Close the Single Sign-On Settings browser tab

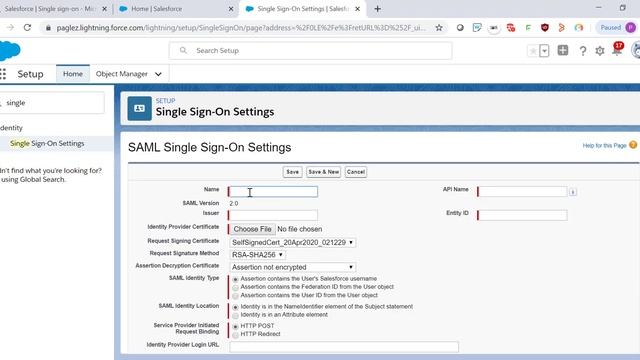358,9
